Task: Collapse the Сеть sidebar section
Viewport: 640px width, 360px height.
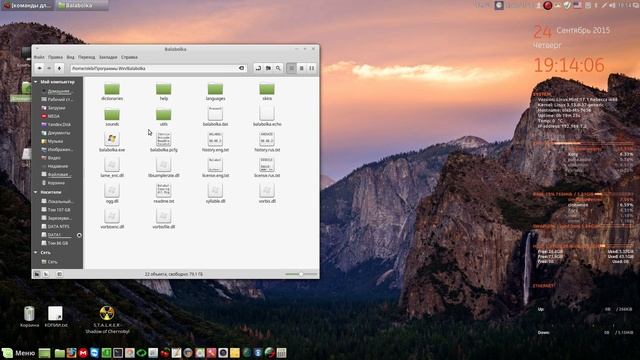Action: (36, 253)
